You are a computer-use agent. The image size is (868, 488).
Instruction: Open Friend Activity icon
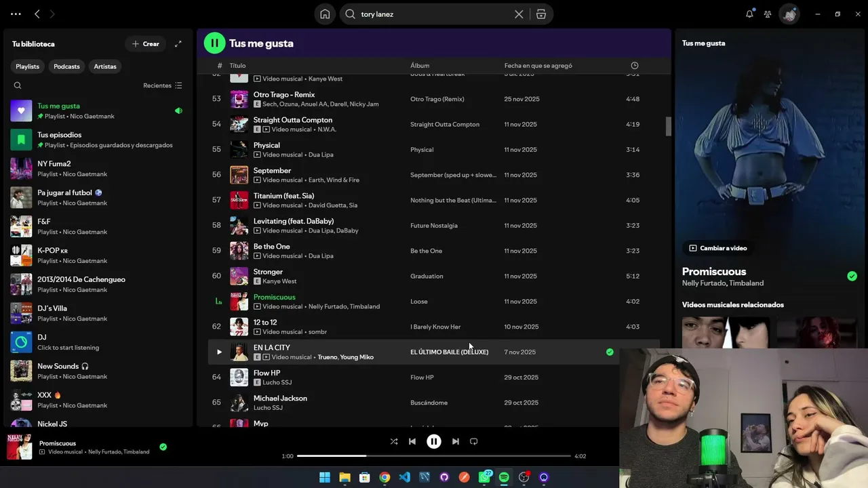click(768, 14)
